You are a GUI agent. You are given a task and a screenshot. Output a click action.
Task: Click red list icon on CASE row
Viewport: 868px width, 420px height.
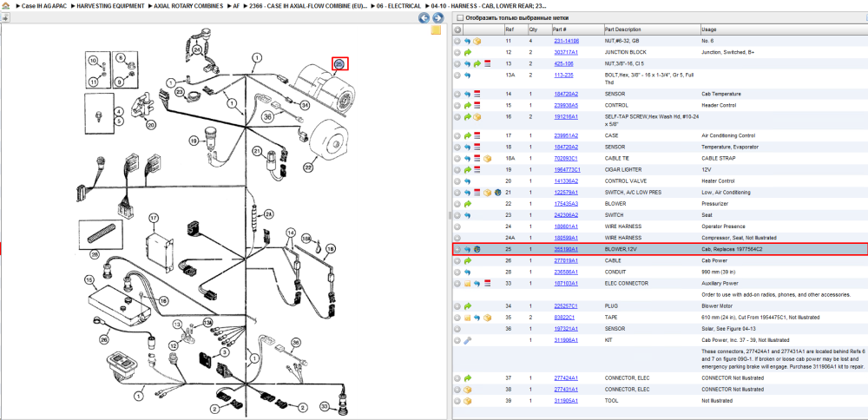477,135
